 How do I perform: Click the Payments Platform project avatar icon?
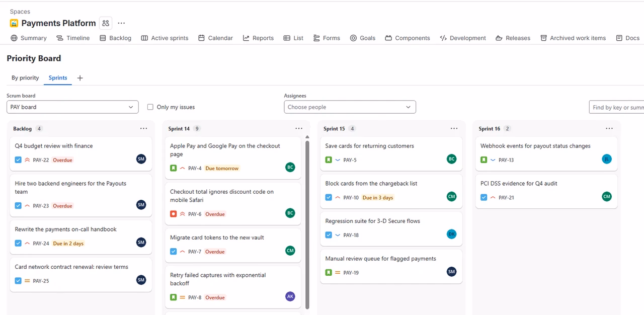pyautogui.click(x=14, y=23)
